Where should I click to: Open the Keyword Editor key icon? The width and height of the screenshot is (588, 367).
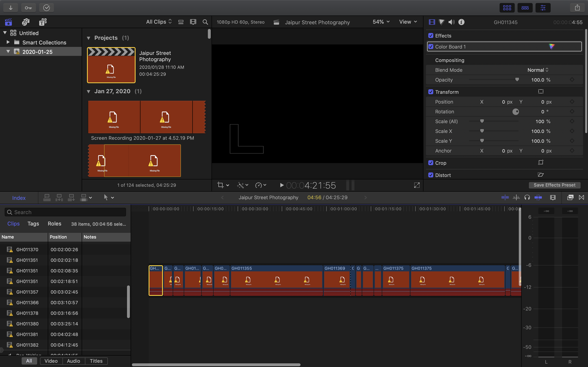point(28,8)
